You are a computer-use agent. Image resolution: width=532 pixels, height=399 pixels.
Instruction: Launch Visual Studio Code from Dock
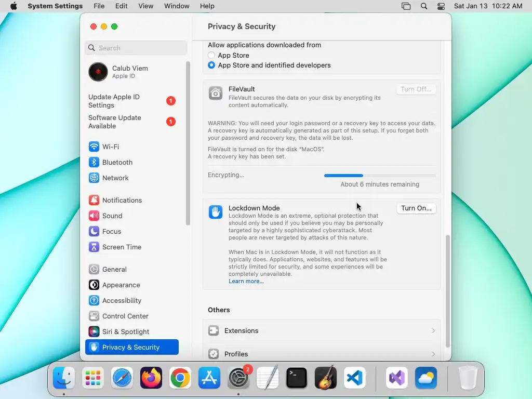355,378
